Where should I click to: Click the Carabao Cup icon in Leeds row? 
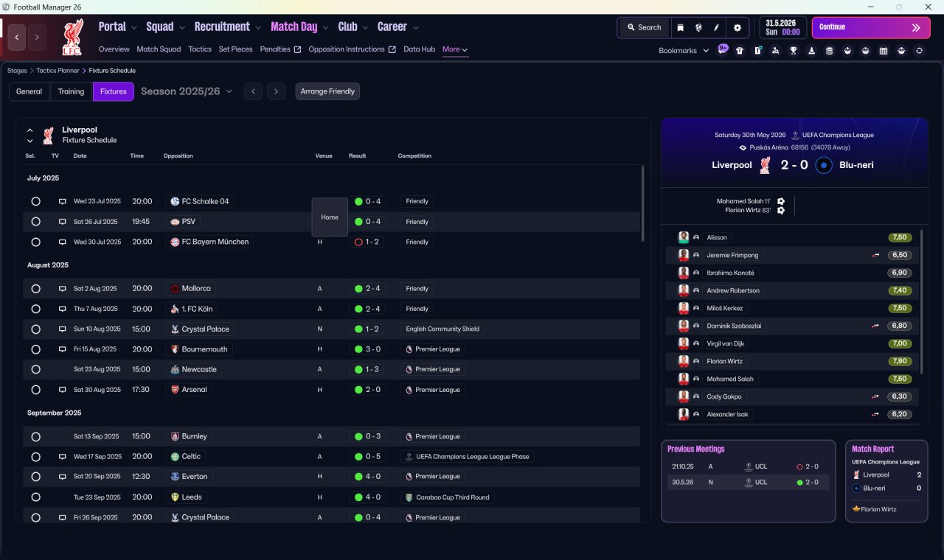click(x=409, y=497)
